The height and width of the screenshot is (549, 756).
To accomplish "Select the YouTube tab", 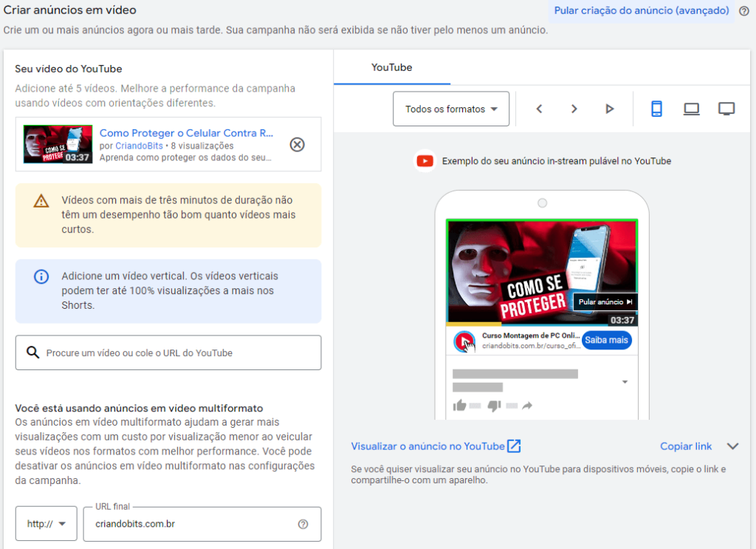I will (x=391, y=67).
